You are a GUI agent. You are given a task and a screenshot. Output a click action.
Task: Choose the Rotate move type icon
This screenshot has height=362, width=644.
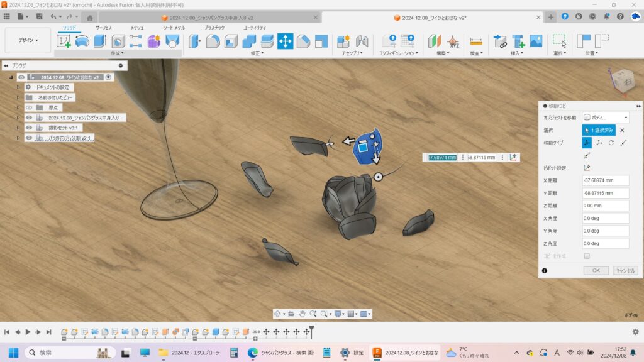coord(611,143)
